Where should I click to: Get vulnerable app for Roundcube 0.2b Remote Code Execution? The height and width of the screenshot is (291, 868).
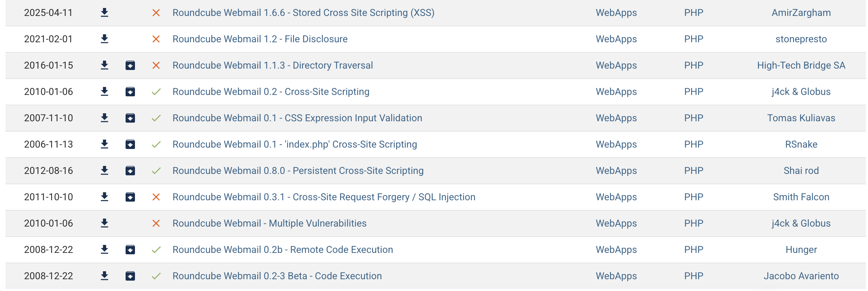pyautogui.click(x=130, y=250)
